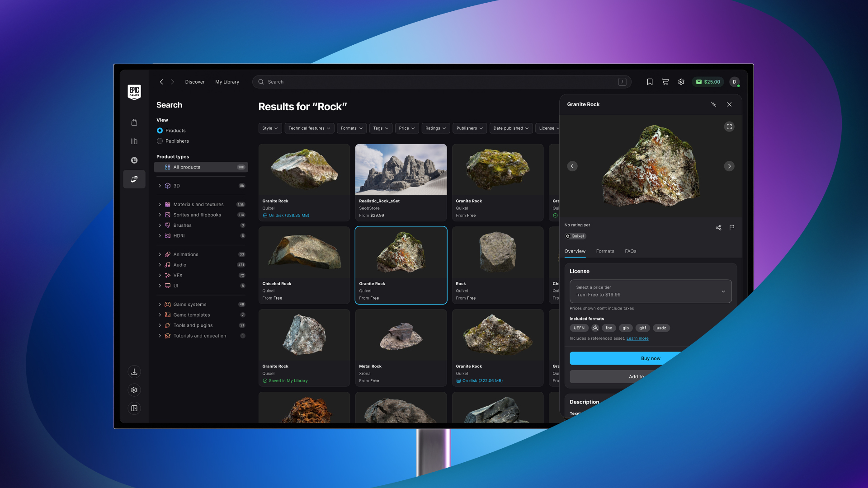Click the report flag icon
The height and width of the screenshot is (488, 868).
tap(732, 227)
